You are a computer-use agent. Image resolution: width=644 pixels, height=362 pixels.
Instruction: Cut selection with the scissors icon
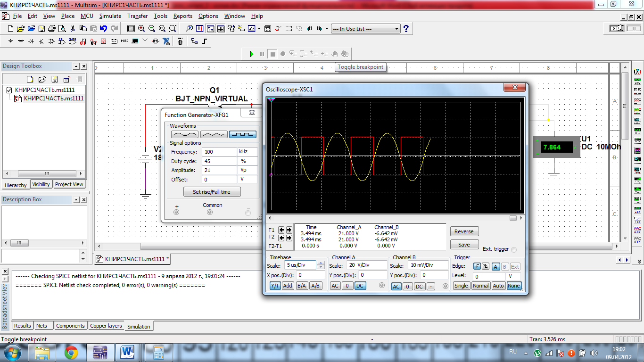coord(73,29)
